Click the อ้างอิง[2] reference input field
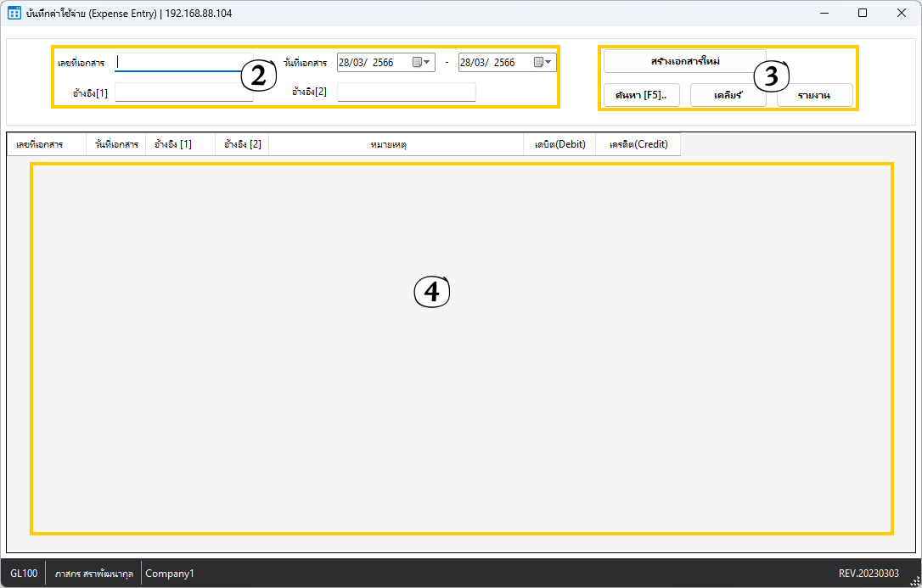922x588 pixels. [x=406, y=92]
